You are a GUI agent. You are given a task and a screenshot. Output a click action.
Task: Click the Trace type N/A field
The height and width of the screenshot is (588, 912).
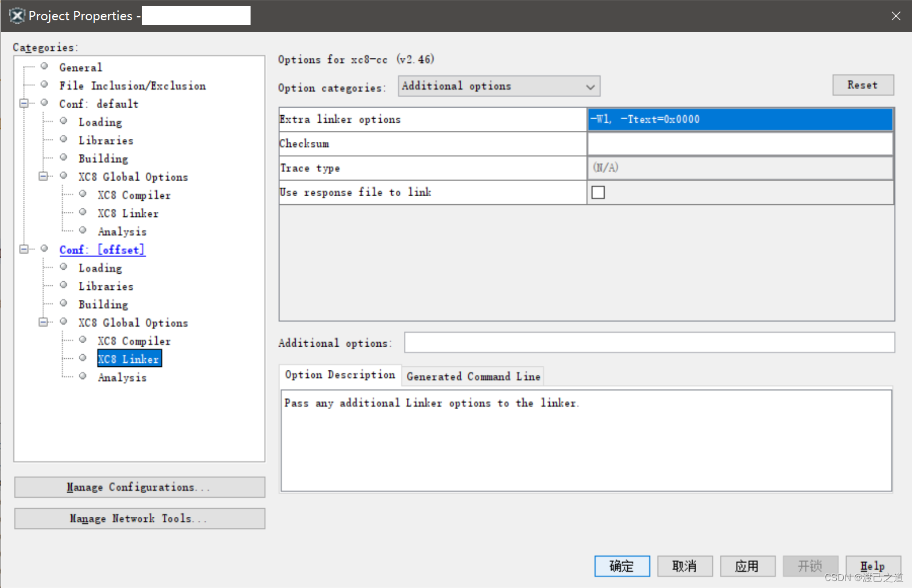[x=740, y=168]
